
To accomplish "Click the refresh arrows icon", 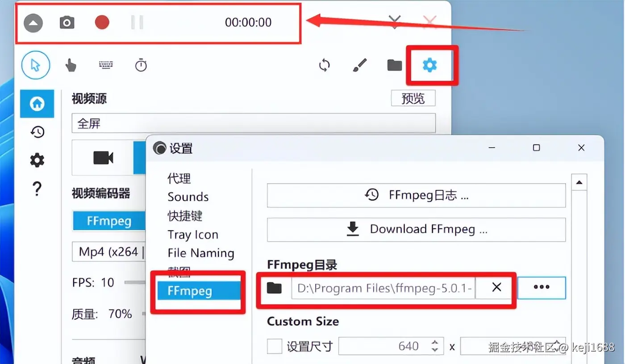I will coord(325,66).
